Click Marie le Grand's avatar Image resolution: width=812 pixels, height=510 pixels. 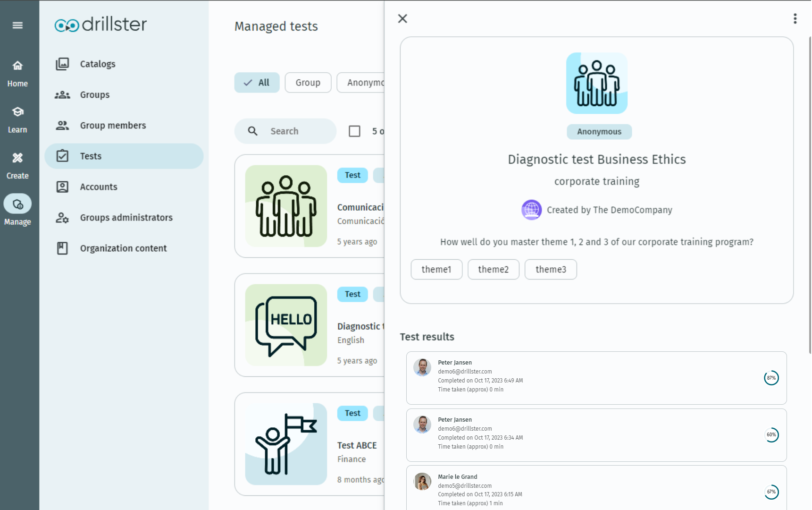(422, 482)
